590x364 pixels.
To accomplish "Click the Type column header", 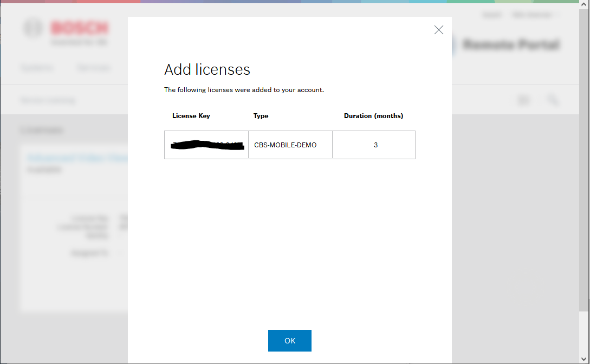I will [261, 116].
